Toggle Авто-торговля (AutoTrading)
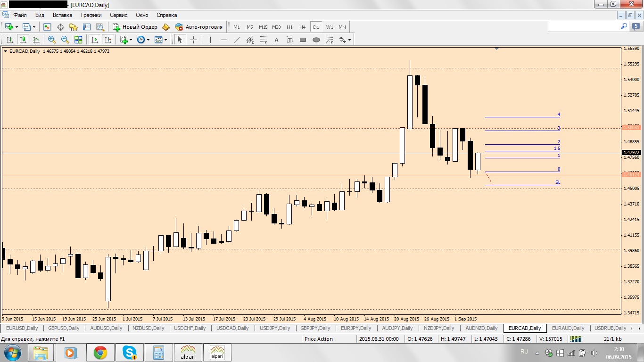 pyautogui.click(x=198, y=27)
